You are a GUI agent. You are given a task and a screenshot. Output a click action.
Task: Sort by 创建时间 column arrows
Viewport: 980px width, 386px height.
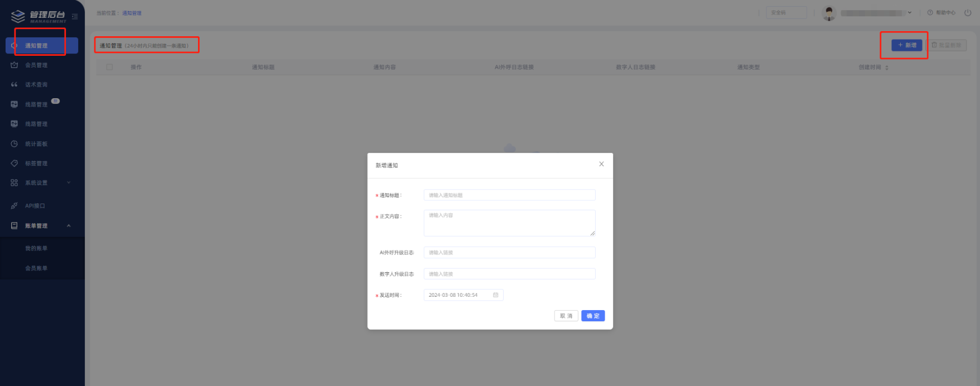[x=886, y=67]
